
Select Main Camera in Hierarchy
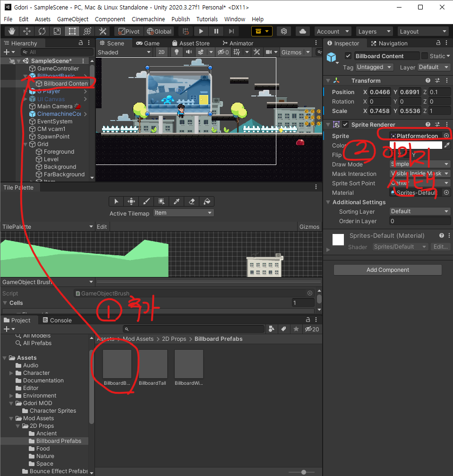tap(55, 106)
